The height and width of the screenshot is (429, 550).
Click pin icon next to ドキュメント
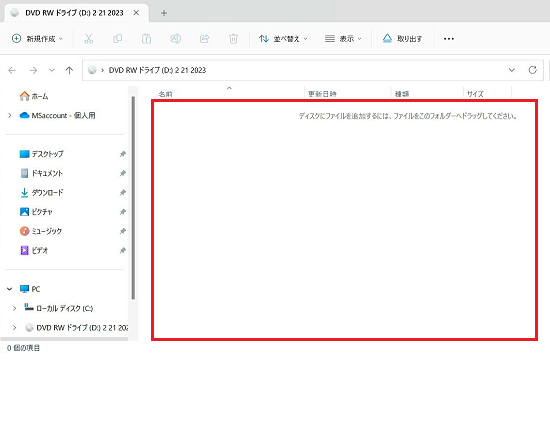click(x=123, y=173)
